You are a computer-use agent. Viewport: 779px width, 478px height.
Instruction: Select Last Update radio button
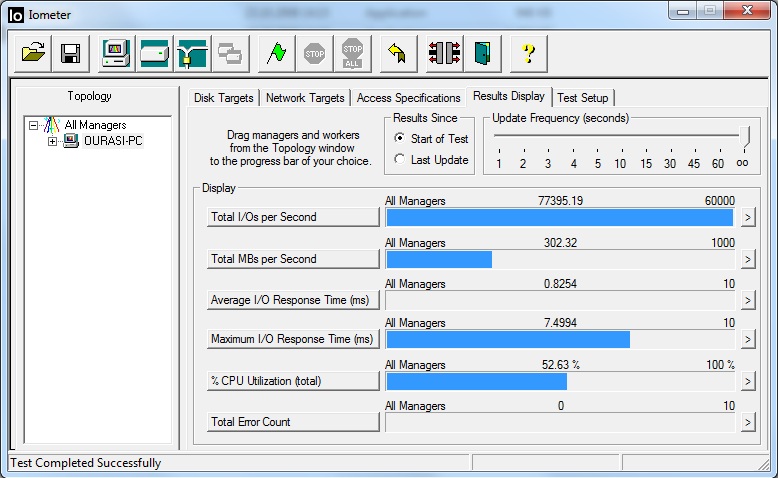pos(399,159)
